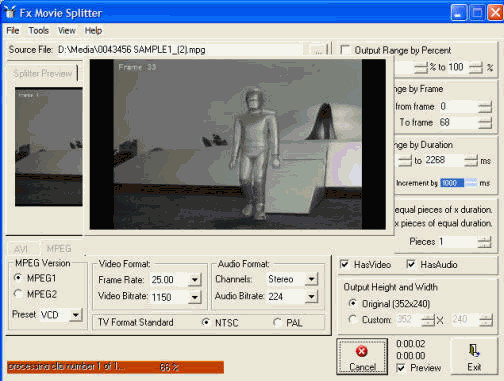The image size is (504, 381).
Task: Expand the Preset VCD dropdown
Action: pos(76,315)
